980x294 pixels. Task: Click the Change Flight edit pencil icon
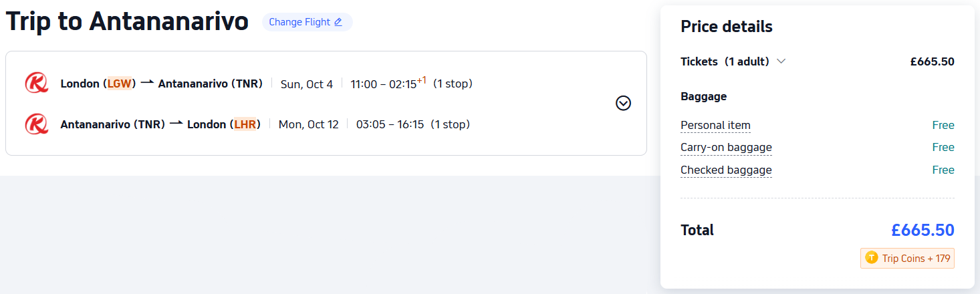tap(338, 22)
